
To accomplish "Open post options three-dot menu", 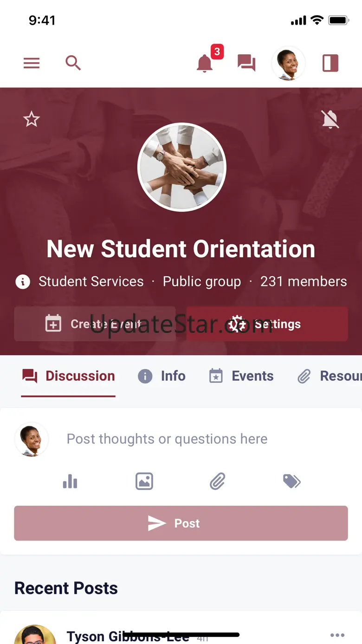I will [x=337, y=635].
